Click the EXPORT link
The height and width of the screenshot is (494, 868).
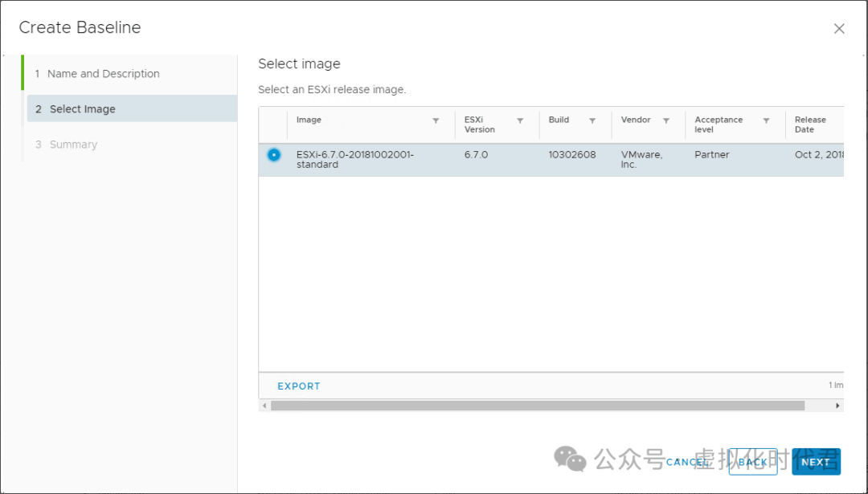(299, 386)
